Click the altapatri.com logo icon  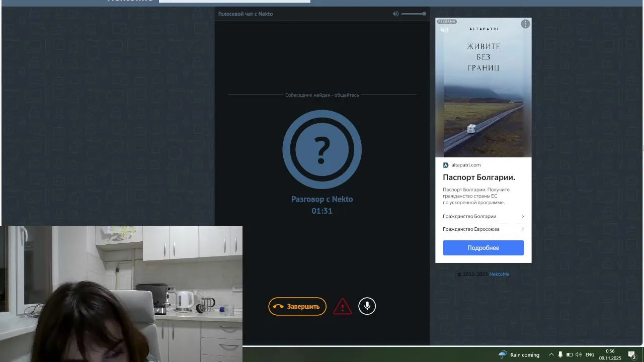click(x=446, y=165)
